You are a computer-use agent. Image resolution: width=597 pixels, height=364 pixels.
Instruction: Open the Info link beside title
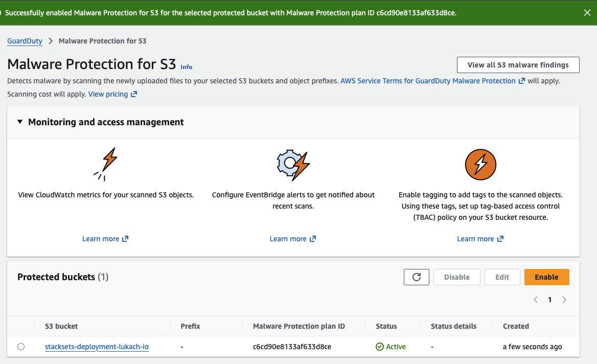click(187, 67)
